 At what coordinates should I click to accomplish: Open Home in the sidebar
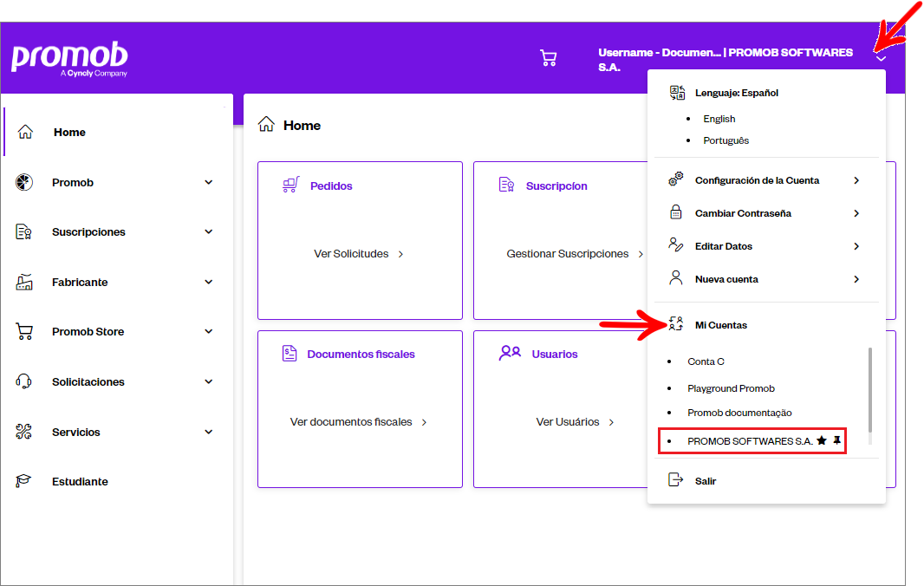tap(69, 132)
